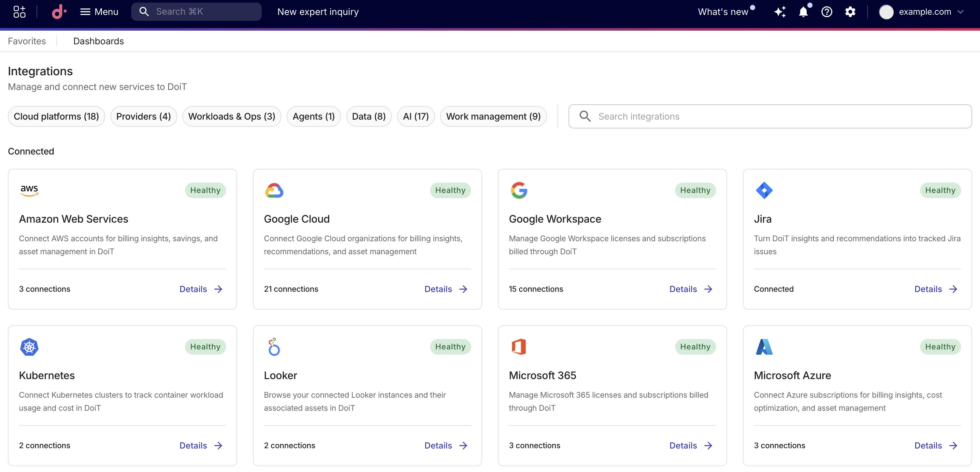Filter by Data (8)

[x=369, y=116]
